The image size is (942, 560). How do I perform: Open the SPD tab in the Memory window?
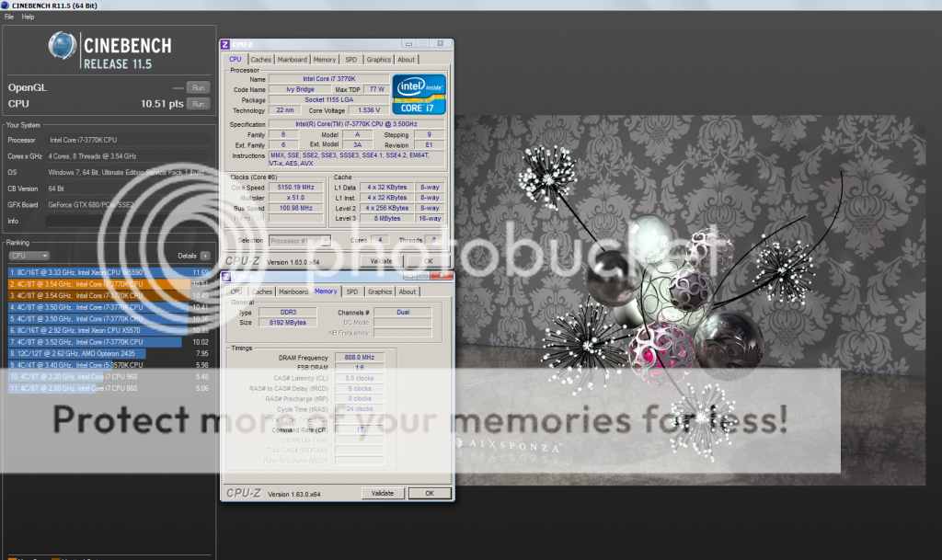pyautogui.click(x=352, y=291)
